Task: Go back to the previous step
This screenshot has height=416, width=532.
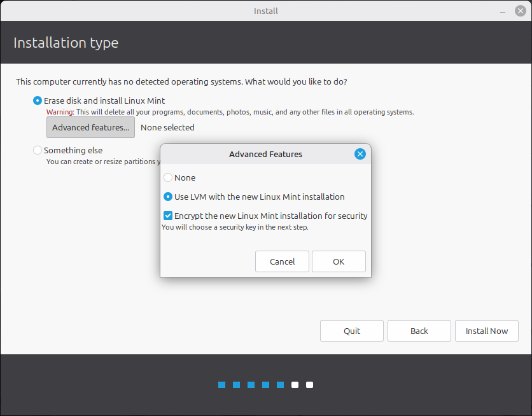Action: 419,331
